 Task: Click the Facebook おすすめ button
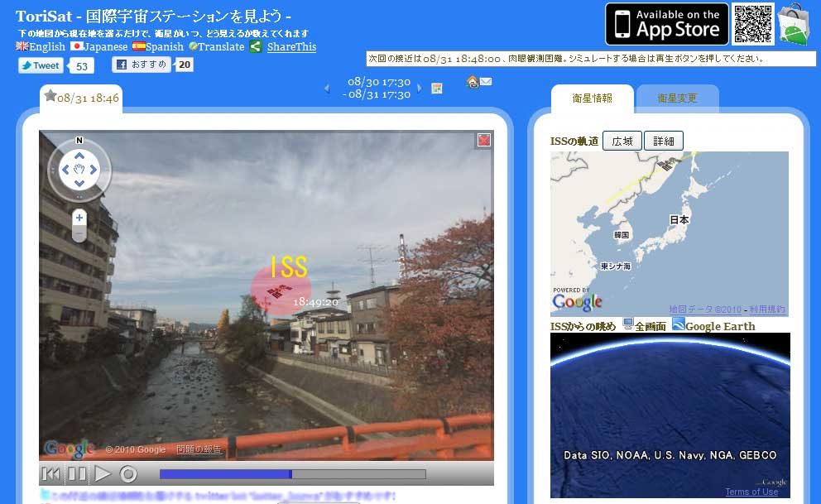(142, 65)
